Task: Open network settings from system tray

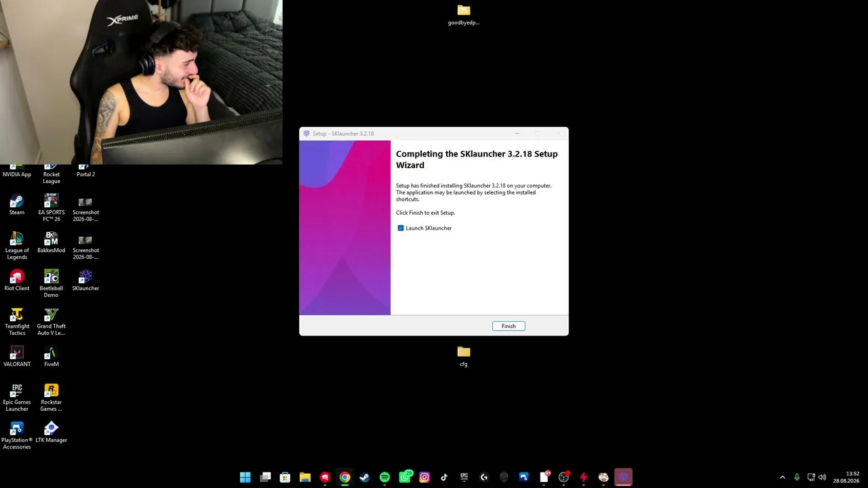Action: [811, 477]
